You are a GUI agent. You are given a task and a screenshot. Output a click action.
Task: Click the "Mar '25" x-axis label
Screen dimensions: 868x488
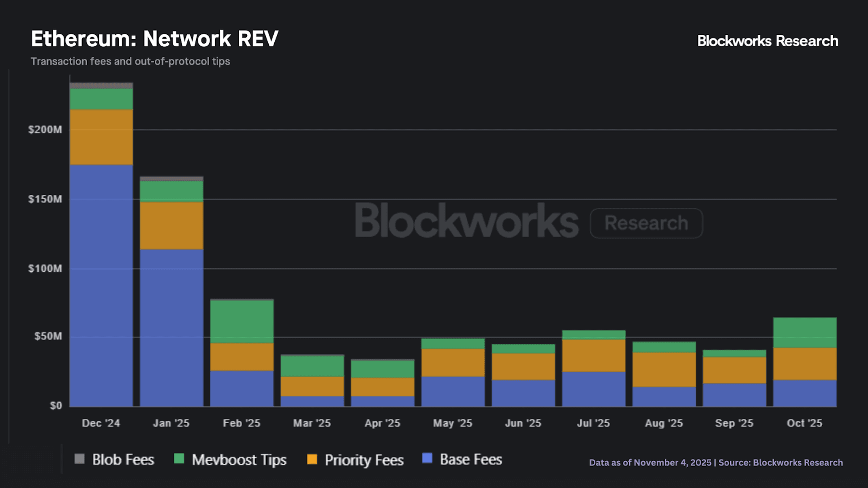pos(312,423)
